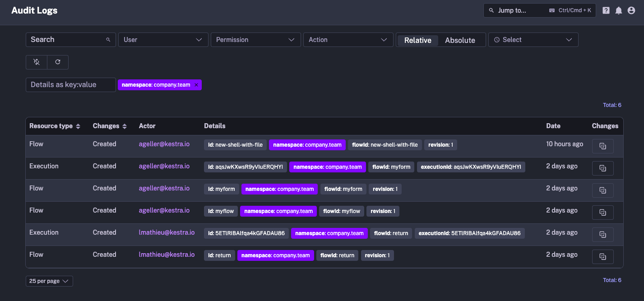Open actor link ageller@kestra.io
Viewport: 644px width, 301px height.
(164, 144)
